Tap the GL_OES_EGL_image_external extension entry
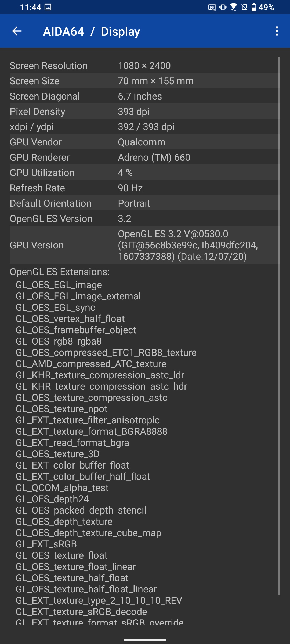290x644 pixels. [x=78, y=296]
